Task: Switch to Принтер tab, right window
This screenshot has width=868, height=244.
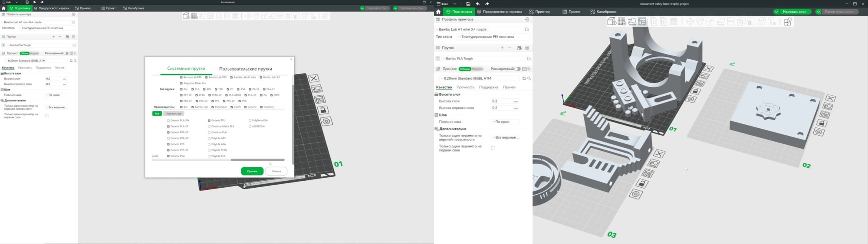Action: point(539,12)
